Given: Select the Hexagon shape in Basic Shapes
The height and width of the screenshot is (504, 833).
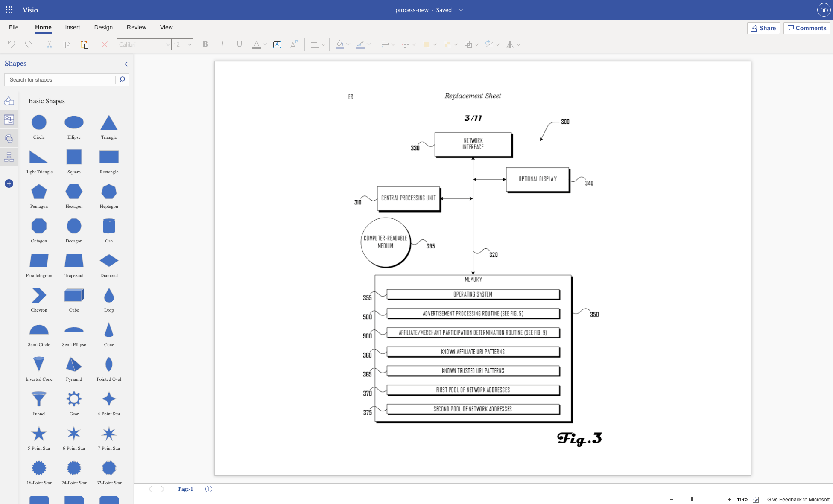Looking at the screenshot, I should click(73, 192).
